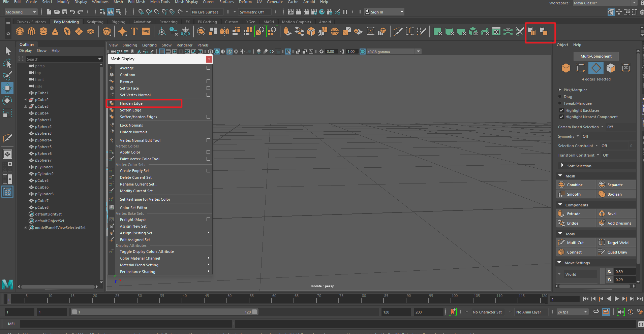The height and width of the screenshot is (334, 644).
Task: Switch to the Sculpting shelf tab
Action: pos(95,22)
